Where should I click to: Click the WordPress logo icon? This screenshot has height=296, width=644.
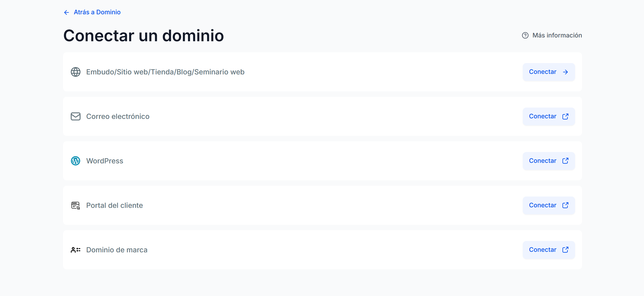(x=75, y=161)
